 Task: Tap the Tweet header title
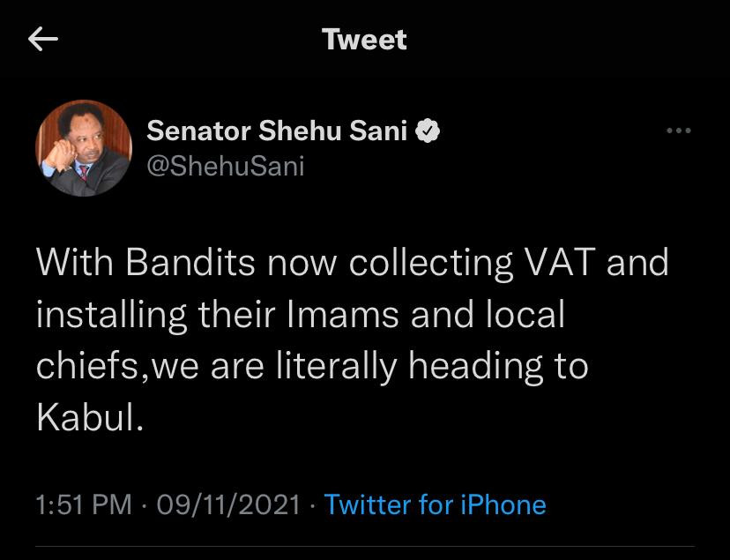[x=364, y=40]
